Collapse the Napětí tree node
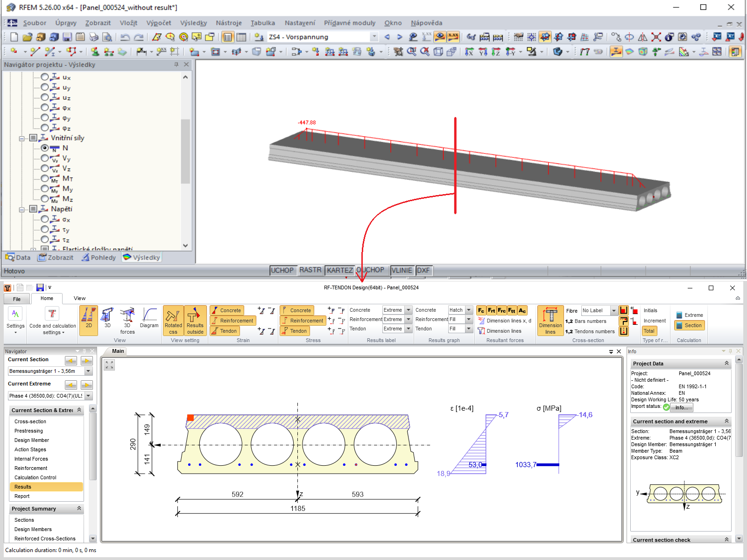 (x=21, y=210)
